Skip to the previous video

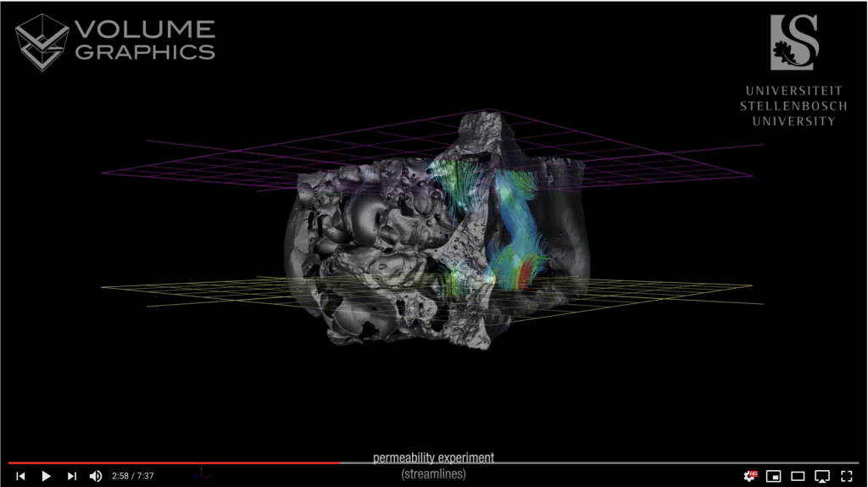pyautogui.click(x=20, y=476)
